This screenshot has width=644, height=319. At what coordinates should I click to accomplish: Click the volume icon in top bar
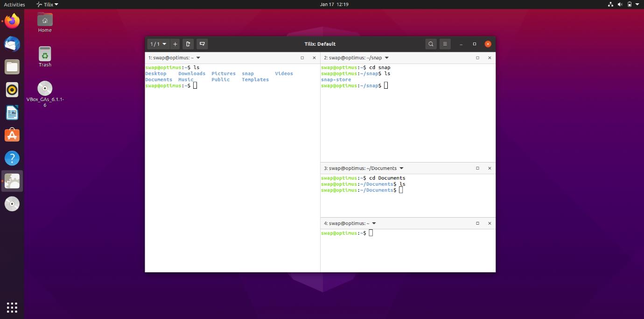620,4
